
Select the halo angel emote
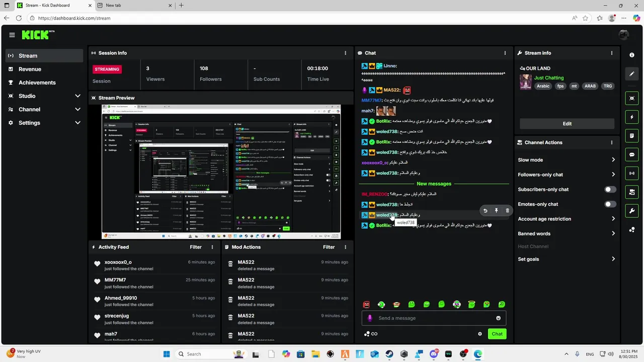point(471,304)
